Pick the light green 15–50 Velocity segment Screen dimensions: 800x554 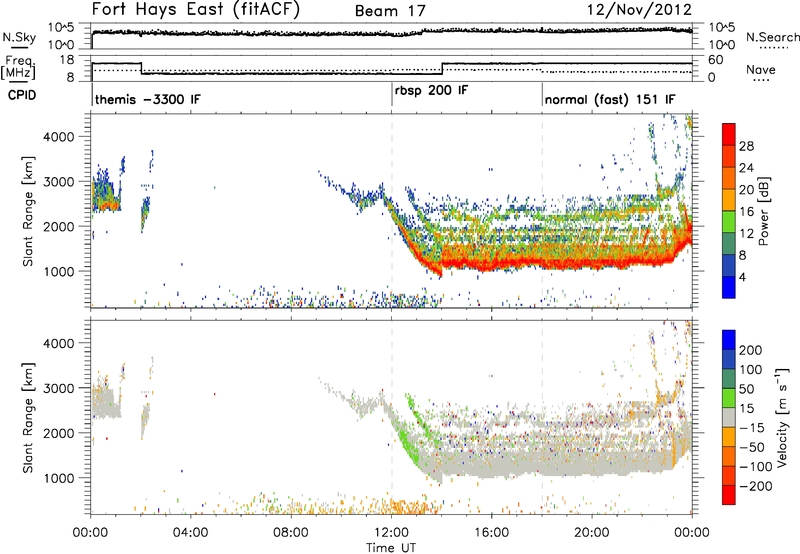point(729,398)
